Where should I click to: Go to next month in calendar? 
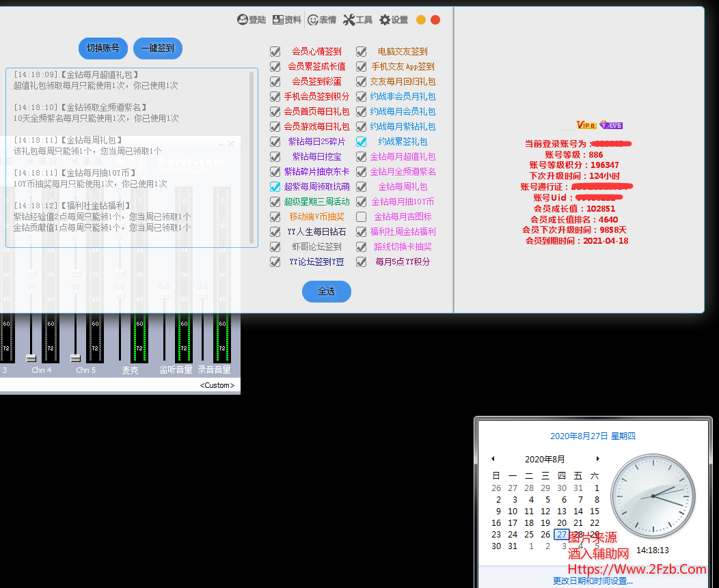click(597, 459)
